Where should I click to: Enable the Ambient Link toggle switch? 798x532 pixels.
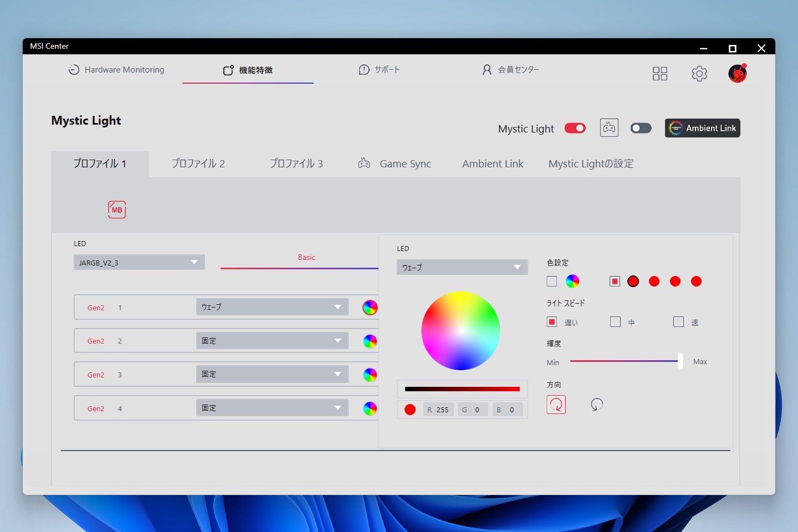pos(641,128)
